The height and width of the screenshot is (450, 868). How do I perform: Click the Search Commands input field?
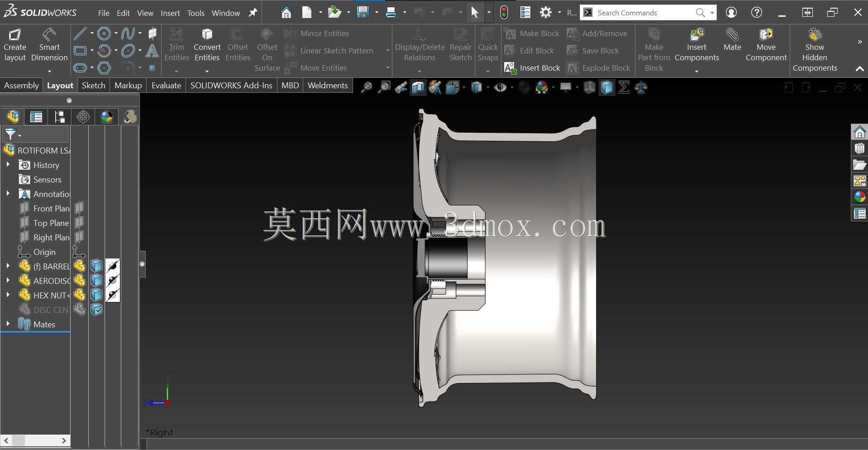click(645, 13)
